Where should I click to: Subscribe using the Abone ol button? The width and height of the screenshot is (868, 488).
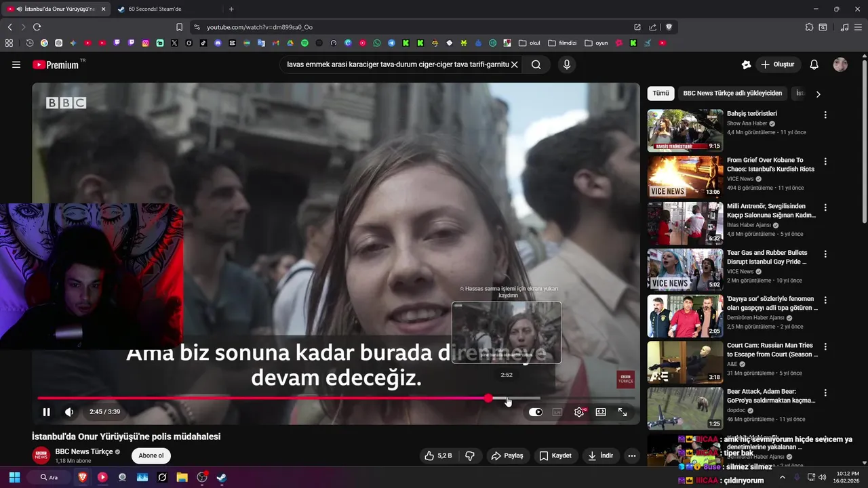click(151, 455)
